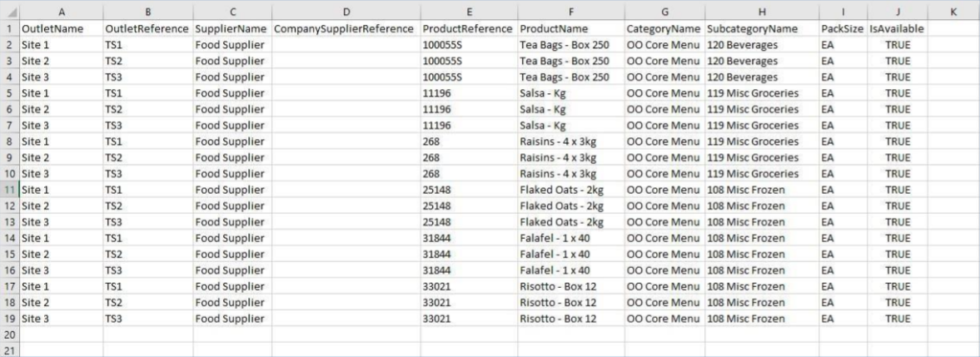Select the first Tea Bags - Box 250 cell
This screenshot has width=980, height=357.
pos(571,45)
